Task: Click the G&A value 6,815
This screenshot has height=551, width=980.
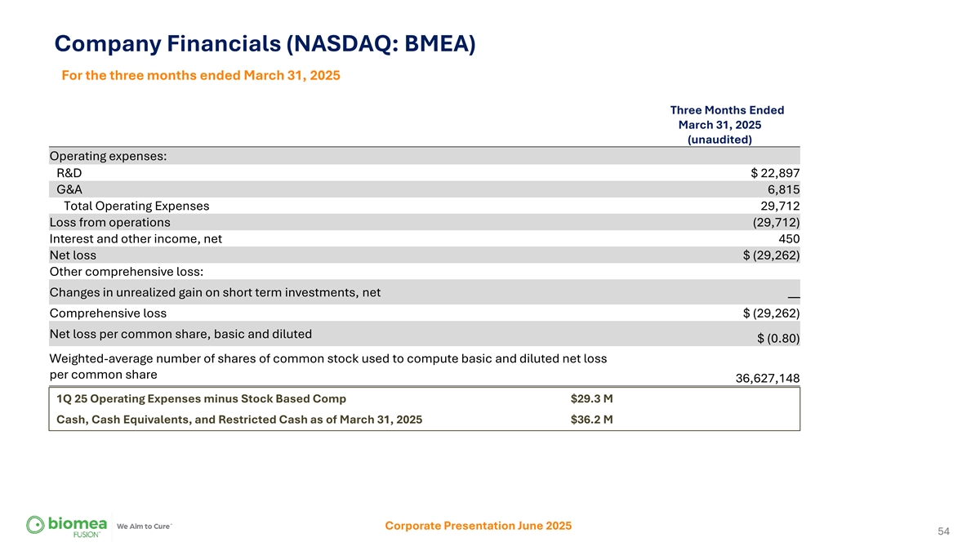Action: tap(783, 189)
